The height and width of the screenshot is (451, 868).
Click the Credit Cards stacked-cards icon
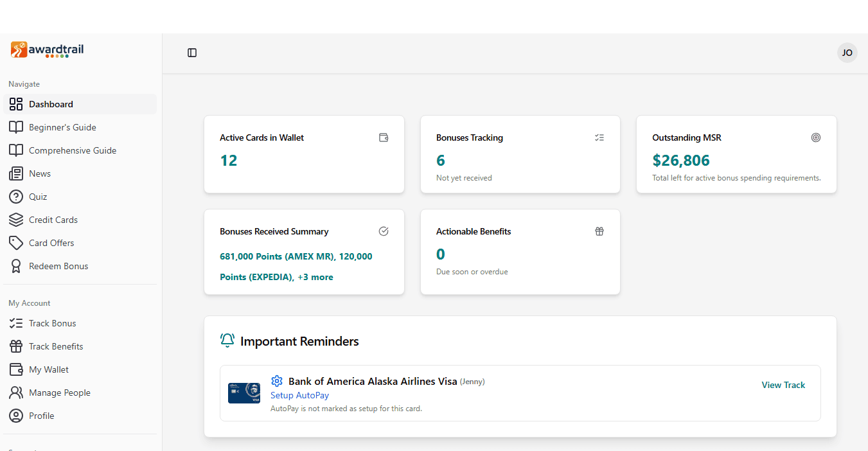point(16,219)
